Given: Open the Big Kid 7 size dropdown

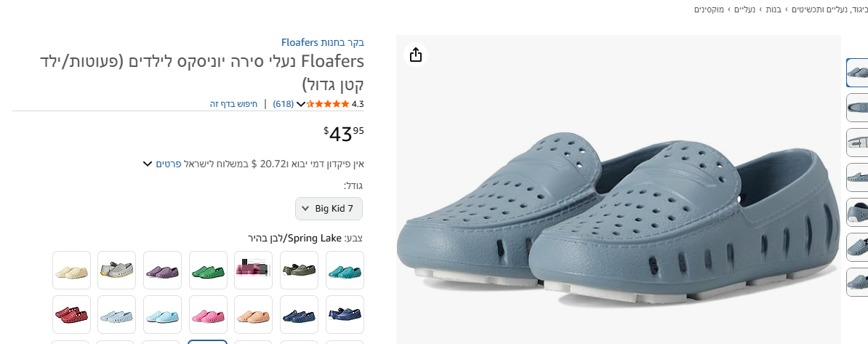Looking at the screenshot, I should (329, 209).
